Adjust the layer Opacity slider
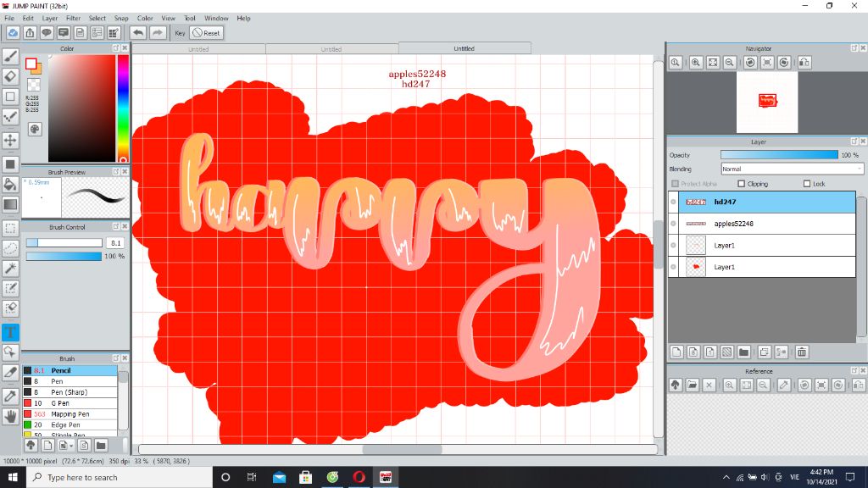868x488 pixels. point(780,155)
